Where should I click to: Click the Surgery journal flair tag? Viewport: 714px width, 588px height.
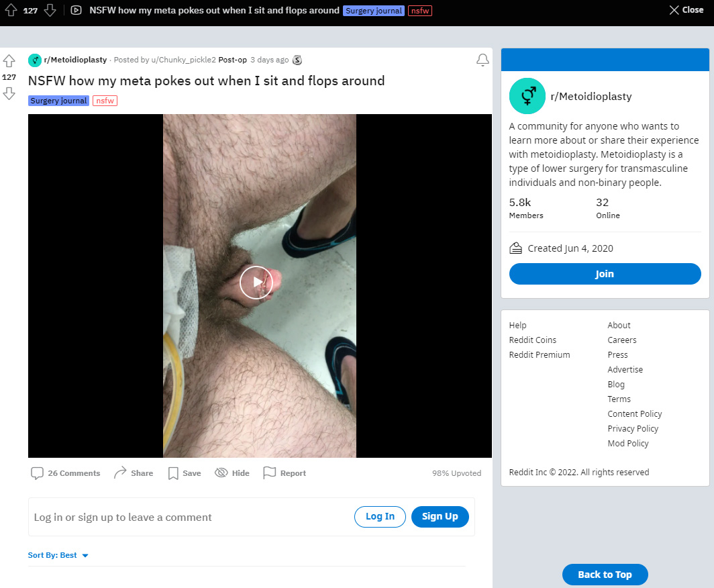(58, 101)
